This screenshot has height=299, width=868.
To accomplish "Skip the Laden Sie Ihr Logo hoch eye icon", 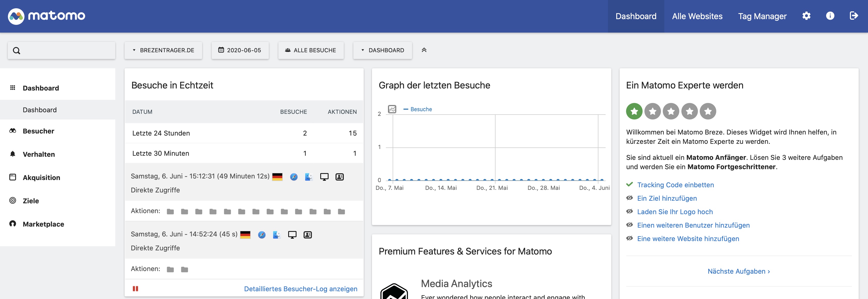I will 629,211.
